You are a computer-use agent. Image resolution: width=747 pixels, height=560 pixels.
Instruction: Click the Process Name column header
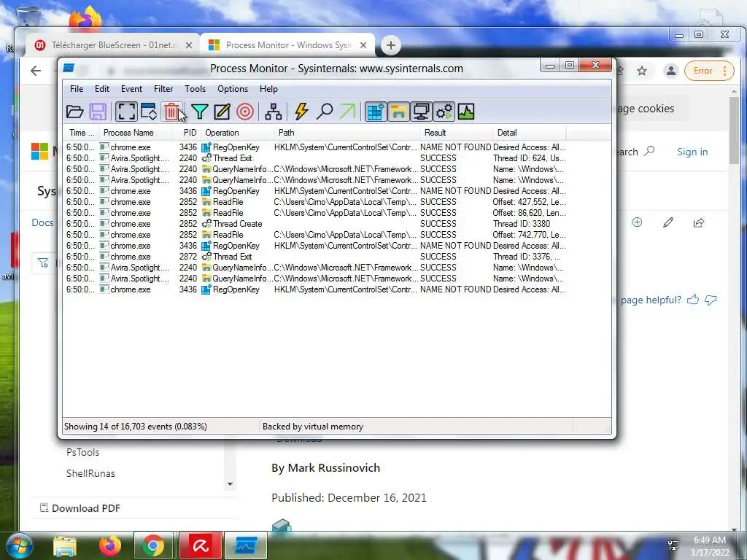coord(136,133)
